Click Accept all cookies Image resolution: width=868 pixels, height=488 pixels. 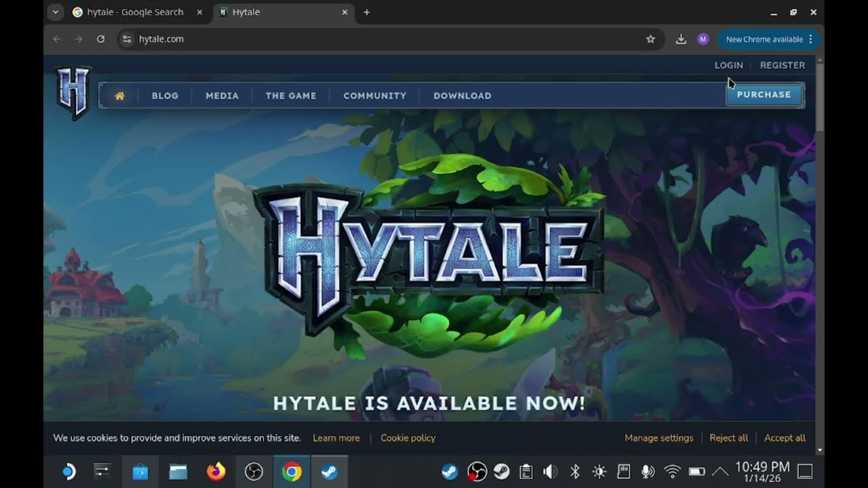(785, 438)
